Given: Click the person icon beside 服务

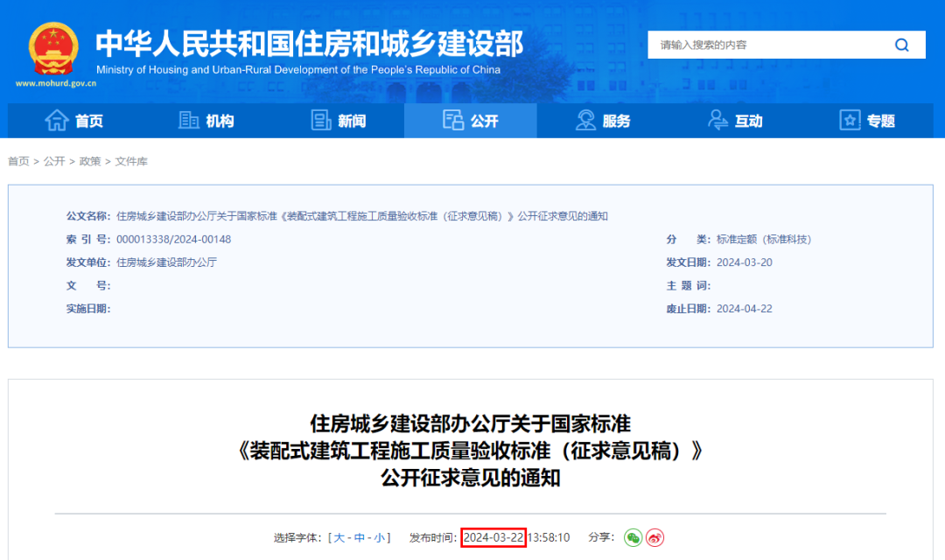Looking at the screenshot, I should (585, 121).
